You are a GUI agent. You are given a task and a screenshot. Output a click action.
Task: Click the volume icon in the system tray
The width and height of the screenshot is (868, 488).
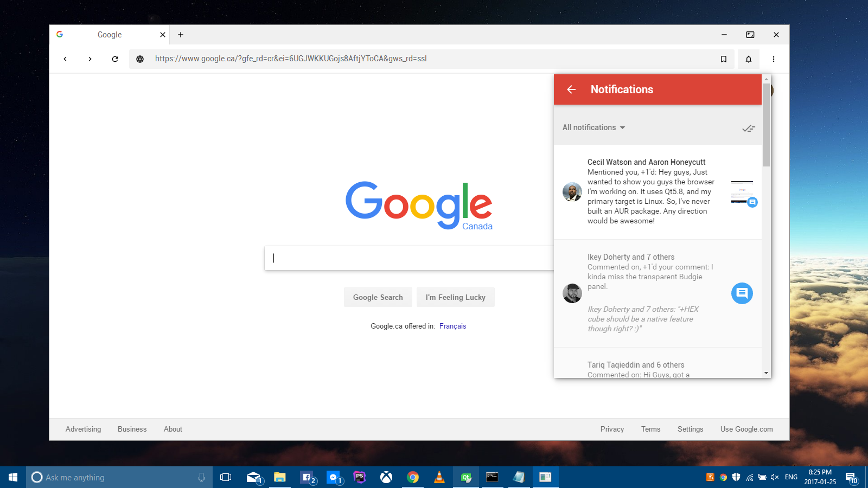(x=775, y=477)
